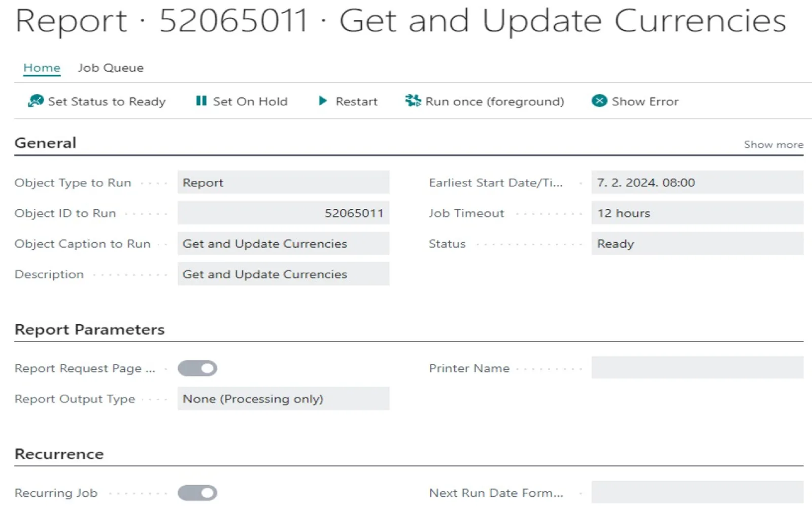This screenshot has height=508, width=812.
Task: Toggle the Report Request Page switch
Action: click(x=197, y=368)
